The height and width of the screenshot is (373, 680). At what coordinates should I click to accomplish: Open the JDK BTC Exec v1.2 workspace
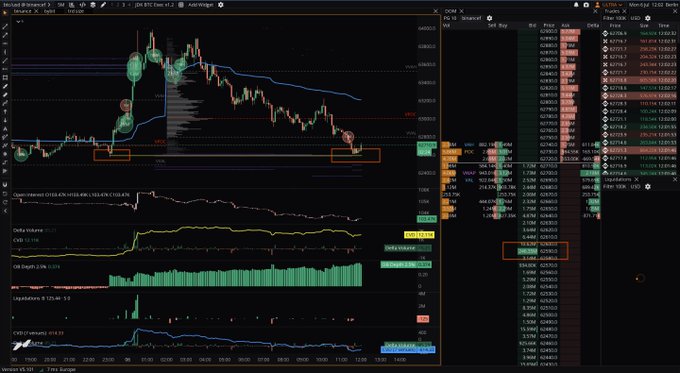pyautogui.click(x=154, y=4)
